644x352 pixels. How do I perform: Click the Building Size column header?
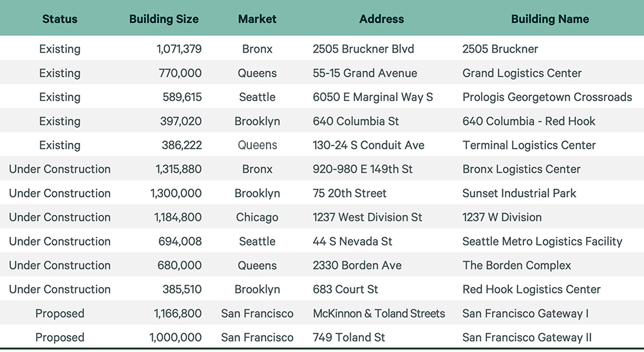click(x=164, y=19)
